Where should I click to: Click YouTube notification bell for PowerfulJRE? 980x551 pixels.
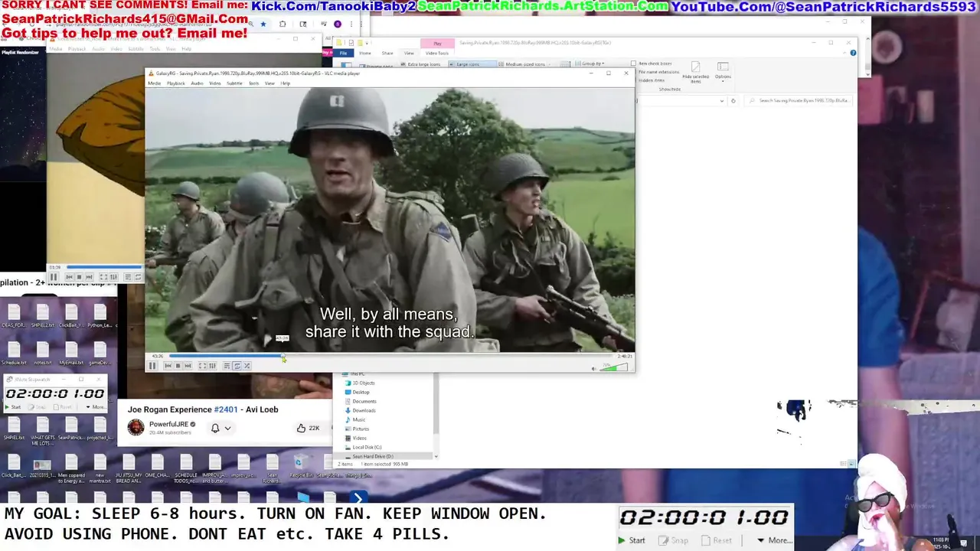215,428
